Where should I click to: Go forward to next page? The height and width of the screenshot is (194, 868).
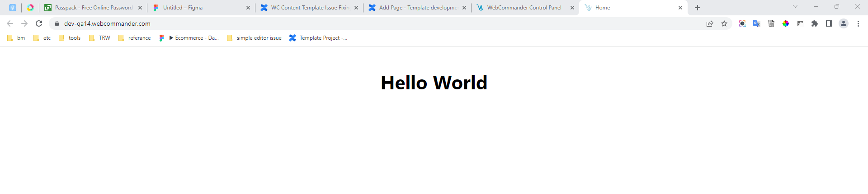(x=24, y=23)
